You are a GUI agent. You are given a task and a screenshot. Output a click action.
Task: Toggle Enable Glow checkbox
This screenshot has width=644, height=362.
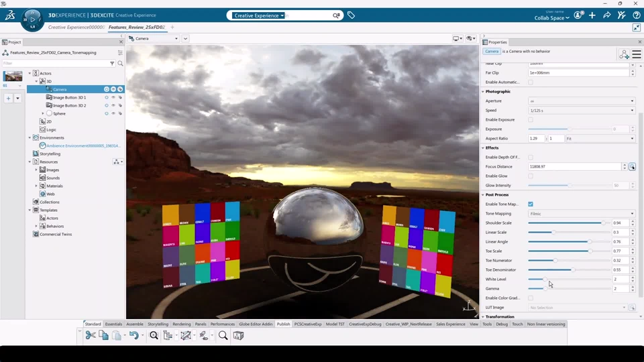[x=531, y=176]
